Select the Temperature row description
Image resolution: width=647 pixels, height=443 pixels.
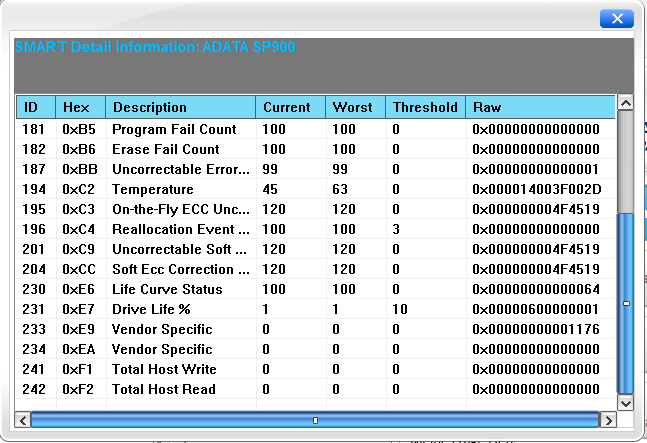click(153, 189)
